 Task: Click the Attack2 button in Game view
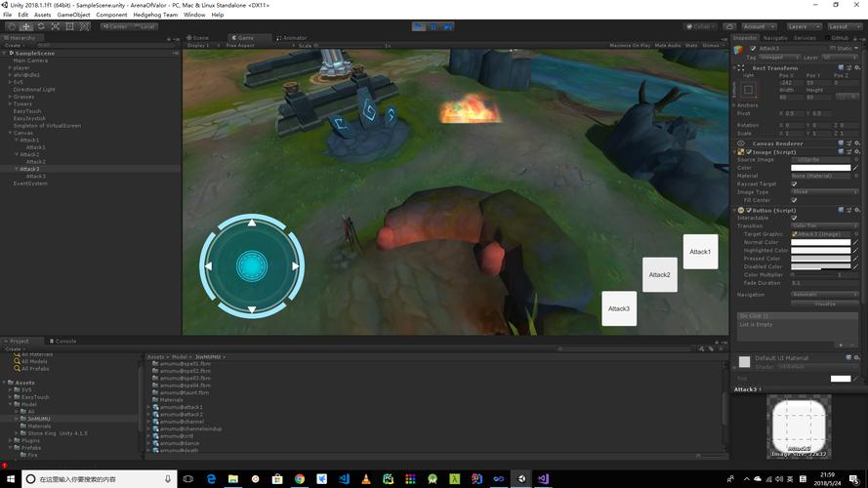click(x=659, y=274)
